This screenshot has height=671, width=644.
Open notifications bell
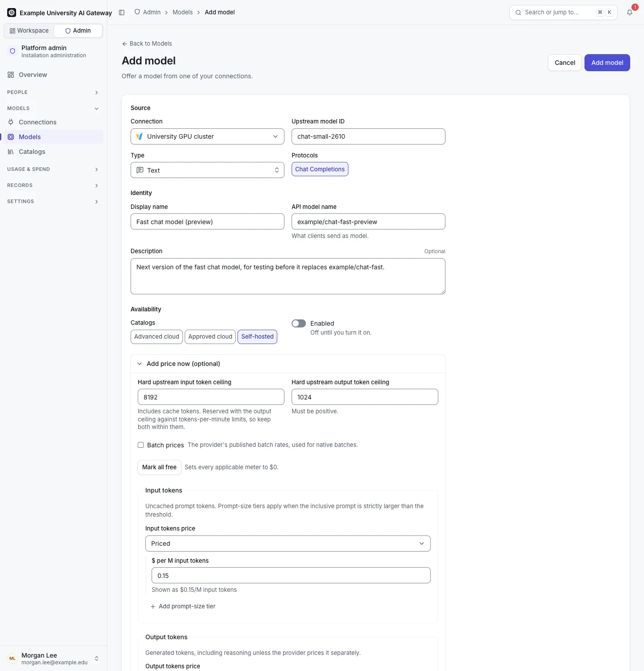630,13
